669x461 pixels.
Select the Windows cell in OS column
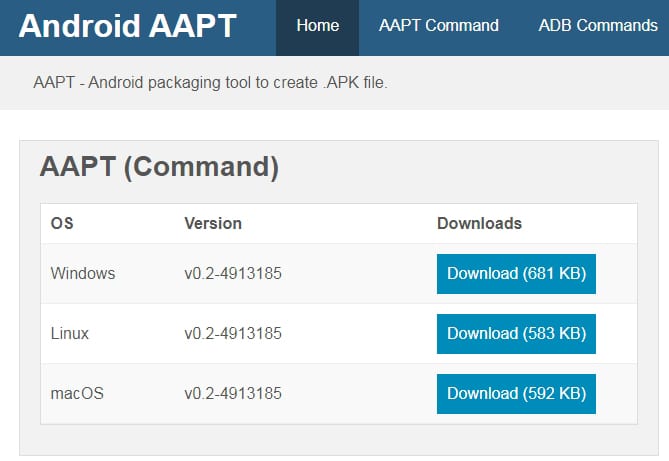(x=83, y=274)
